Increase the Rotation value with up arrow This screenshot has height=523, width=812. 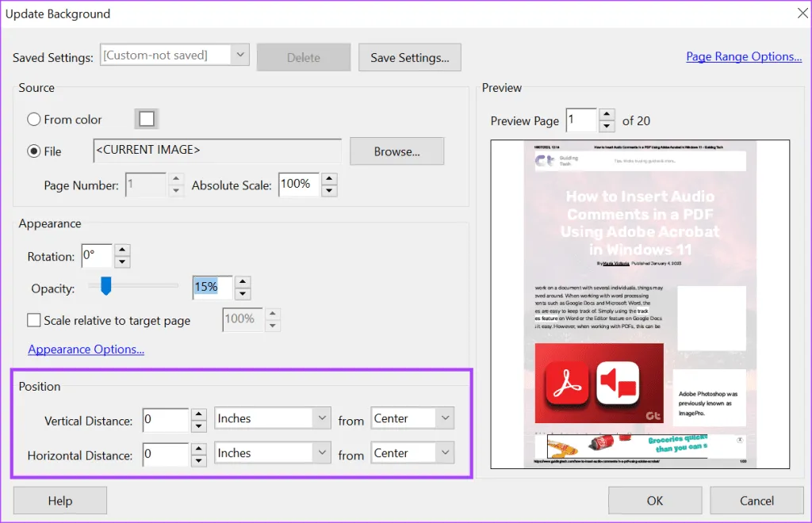[x=122, y=250]
